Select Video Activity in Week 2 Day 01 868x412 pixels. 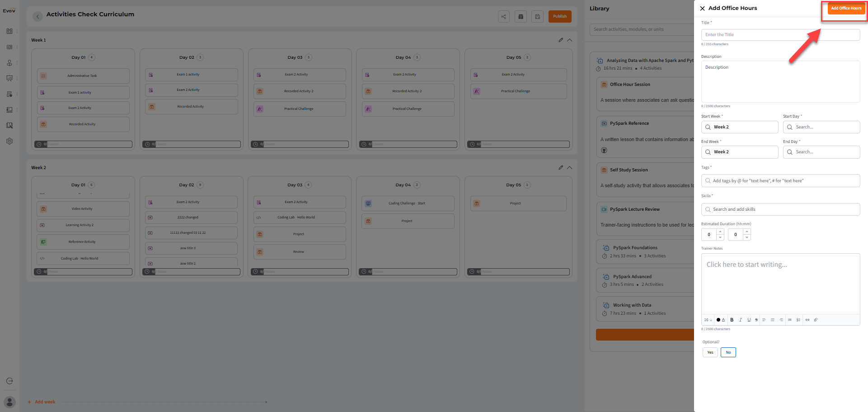(x=83, y=209)
